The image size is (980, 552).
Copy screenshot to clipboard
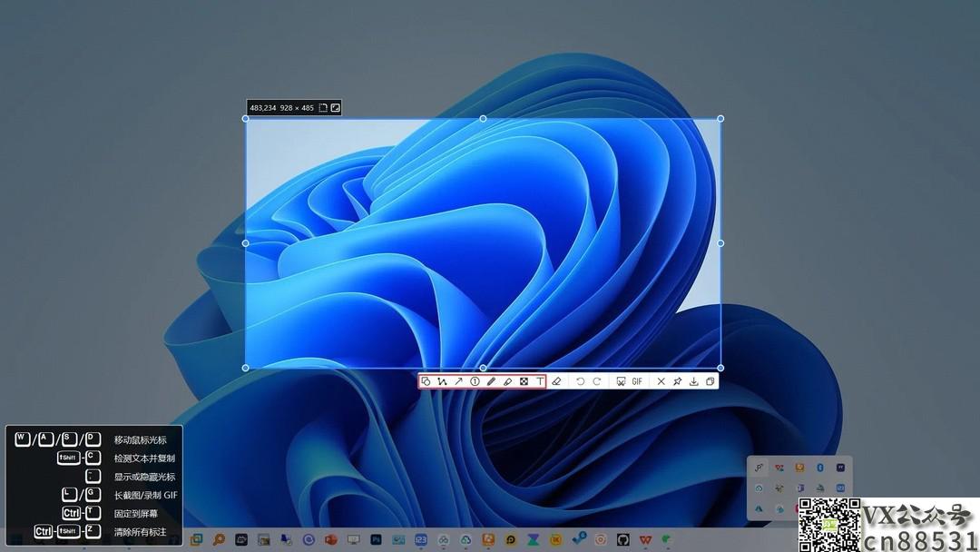[x=710, y=381]
